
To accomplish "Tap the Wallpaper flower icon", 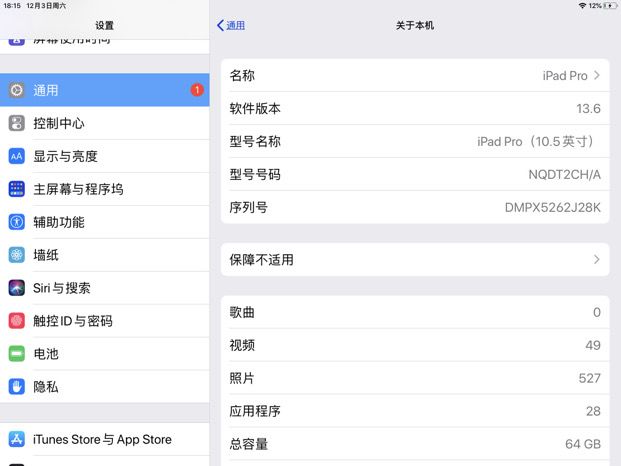I will (x=16, y=255).
